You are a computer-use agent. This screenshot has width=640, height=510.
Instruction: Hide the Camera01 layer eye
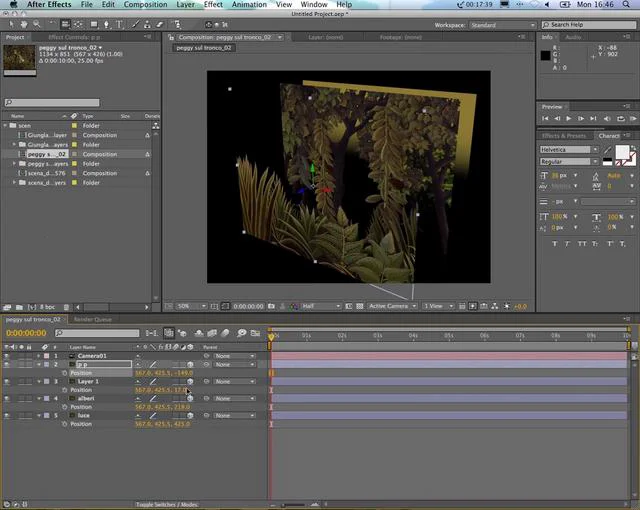point(7,356)
